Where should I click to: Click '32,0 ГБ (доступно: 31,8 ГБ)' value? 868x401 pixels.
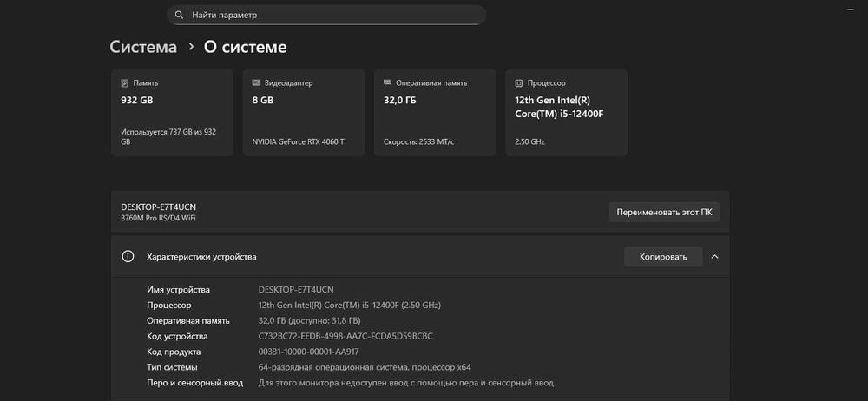310,320
